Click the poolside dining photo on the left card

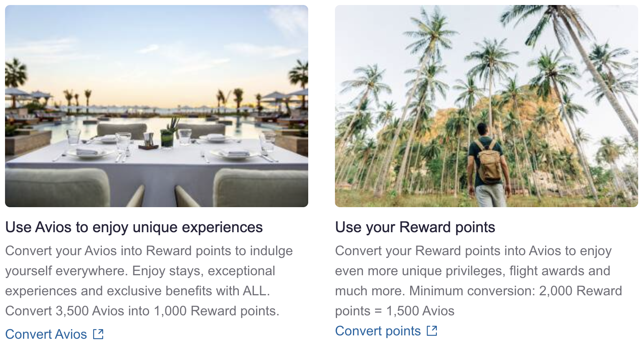(x=157, y=107)
